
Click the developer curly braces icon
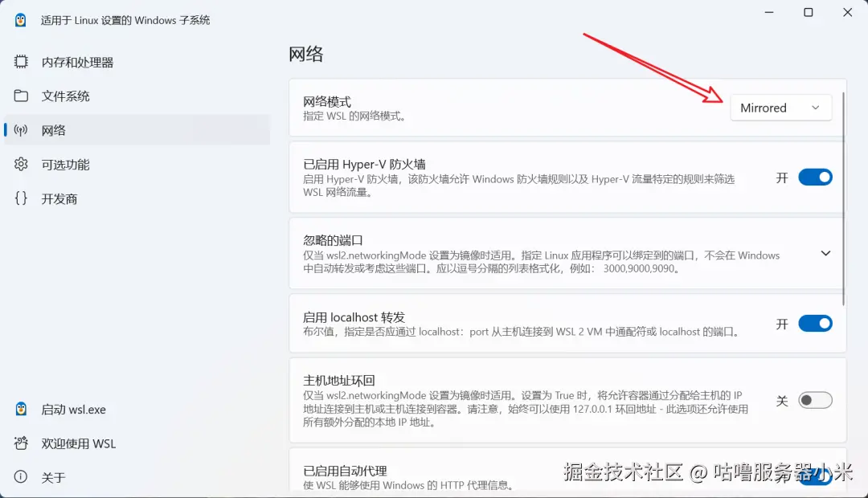(x=21, y=198)
